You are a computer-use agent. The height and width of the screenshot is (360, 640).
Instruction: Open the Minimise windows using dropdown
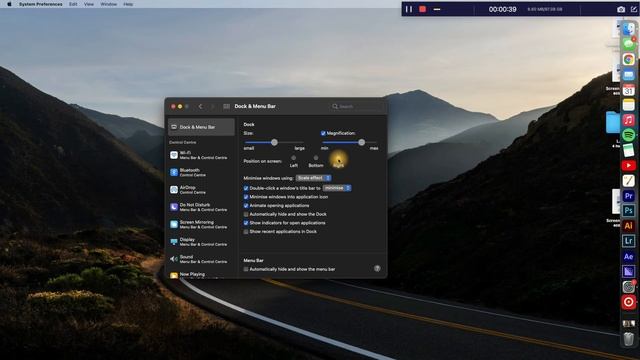(313, 178)
